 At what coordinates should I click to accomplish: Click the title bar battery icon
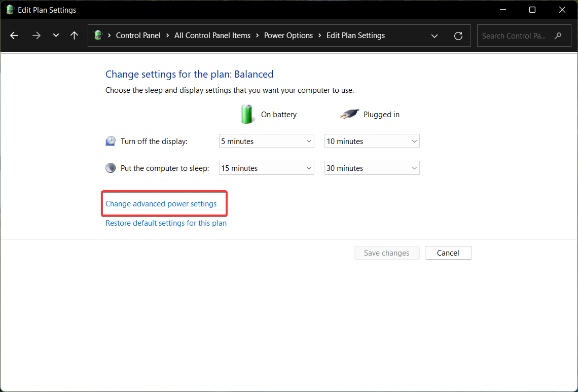[10, 10]
